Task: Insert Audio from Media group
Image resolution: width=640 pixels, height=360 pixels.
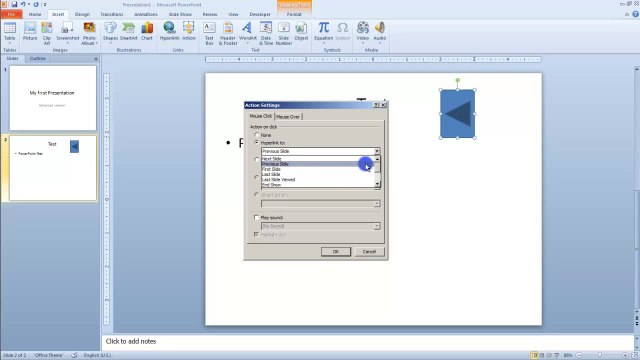Action: [380, 33]
